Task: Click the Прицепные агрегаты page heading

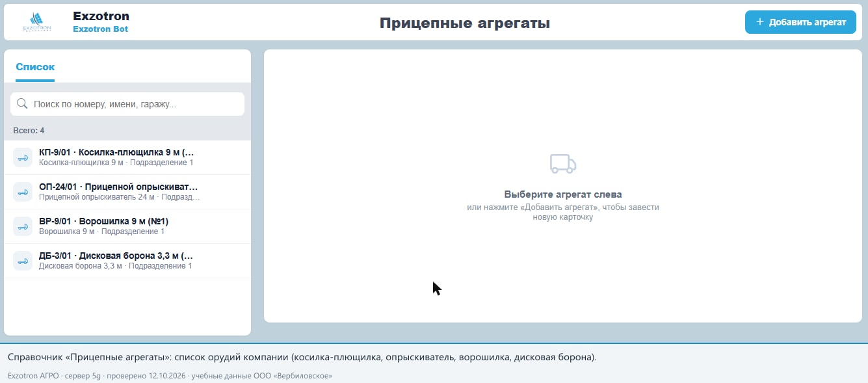Action: 465,23
